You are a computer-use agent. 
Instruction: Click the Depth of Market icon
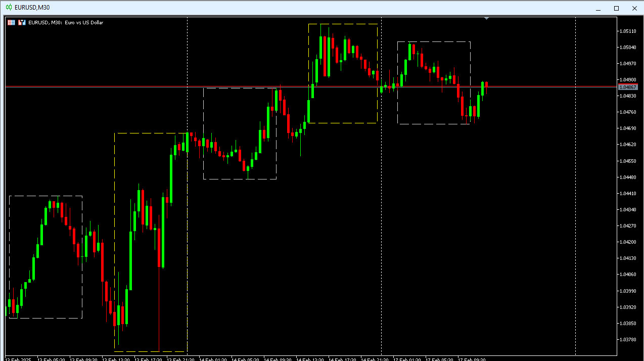[x=22, y=22]
